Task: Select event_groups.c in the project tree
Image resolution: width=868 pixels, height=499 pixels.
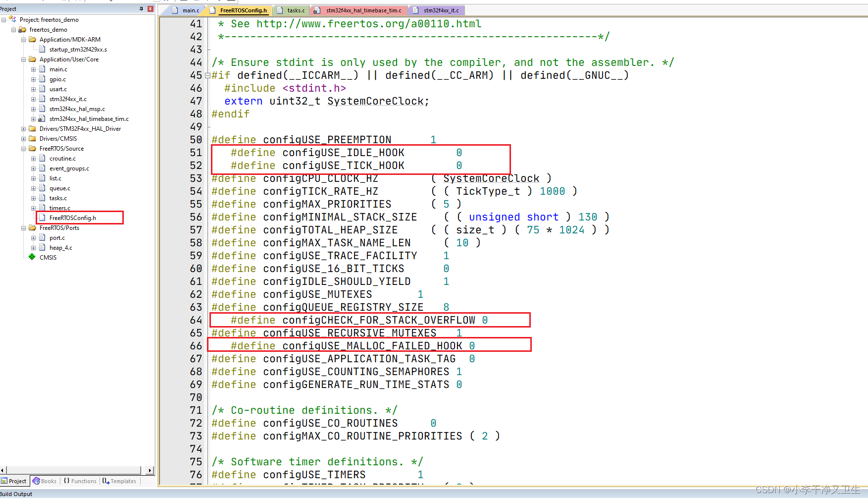Action: 69,168
